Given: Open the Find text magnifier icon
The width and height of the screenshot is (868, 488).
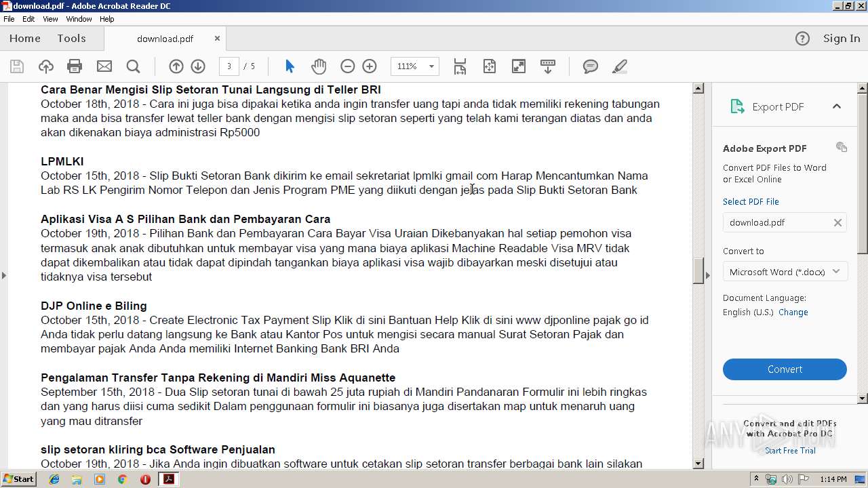Looking at the screenshot, I should click(x=133, y=66).
